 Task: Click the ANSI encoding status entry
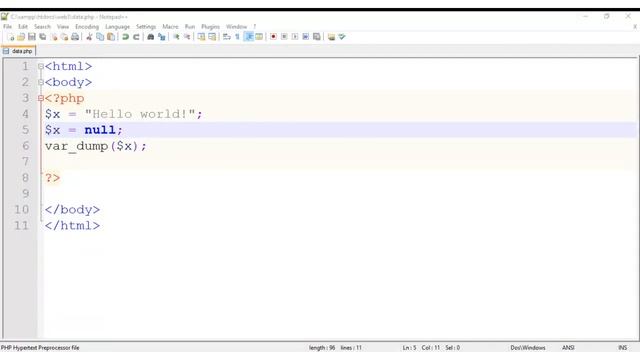(568, 348)
